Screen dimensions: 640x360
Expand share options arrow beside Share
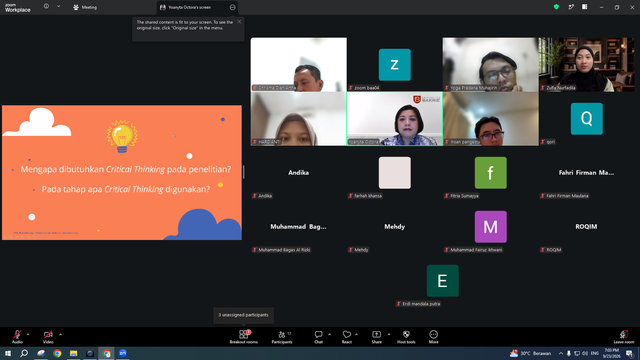pos(389,334)
